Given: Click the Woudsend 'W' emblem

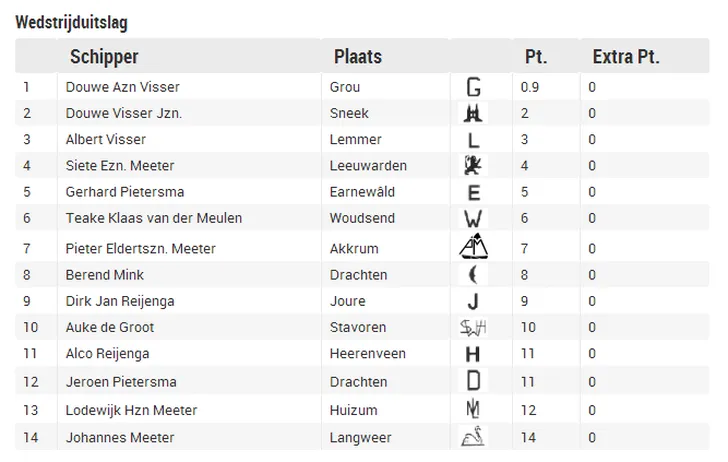Looking at the screenshot, I should pos(473,219).
